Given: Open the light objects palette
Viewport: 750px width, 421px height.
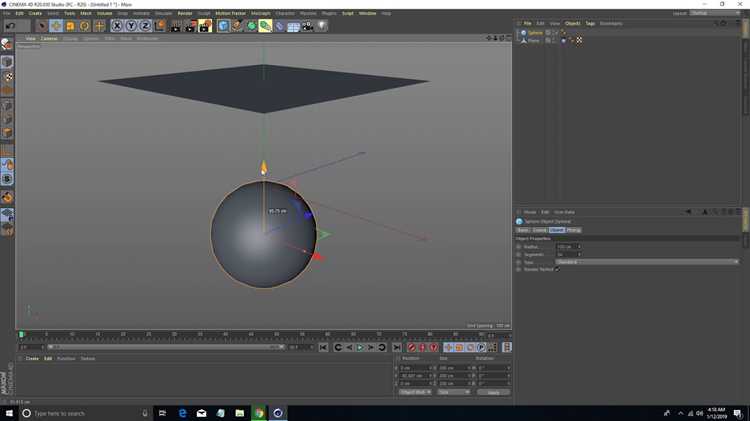Looking at the screenshot, I should [x=322, y=25].
